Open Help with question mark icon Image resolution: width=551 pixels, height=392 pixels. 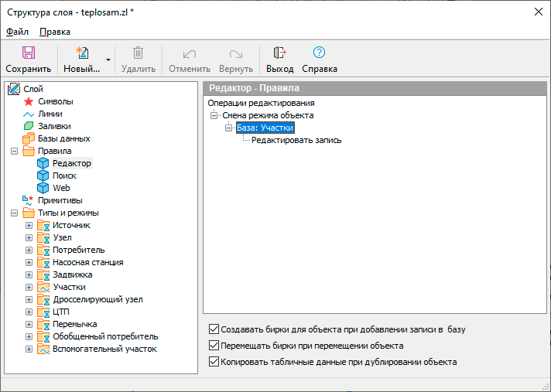[x=319, y=53]
